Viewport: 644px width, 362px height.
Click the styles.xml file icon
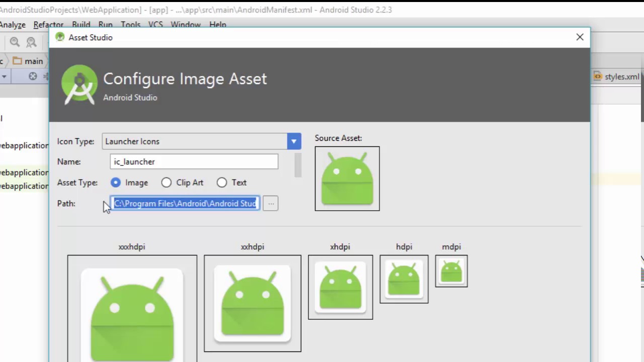click(597, 76)
